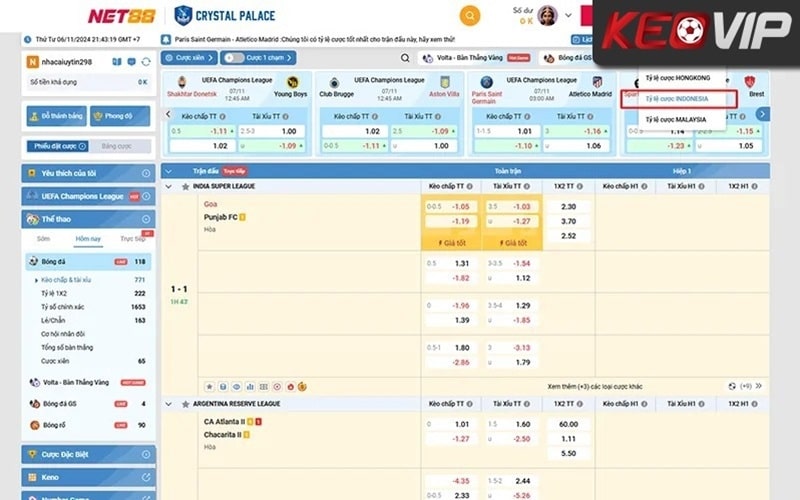The height and width of the screenshot is (500, 800).
Task: Select Tỷ lệ cược HONGKONG option
Action: pos(678,78)
